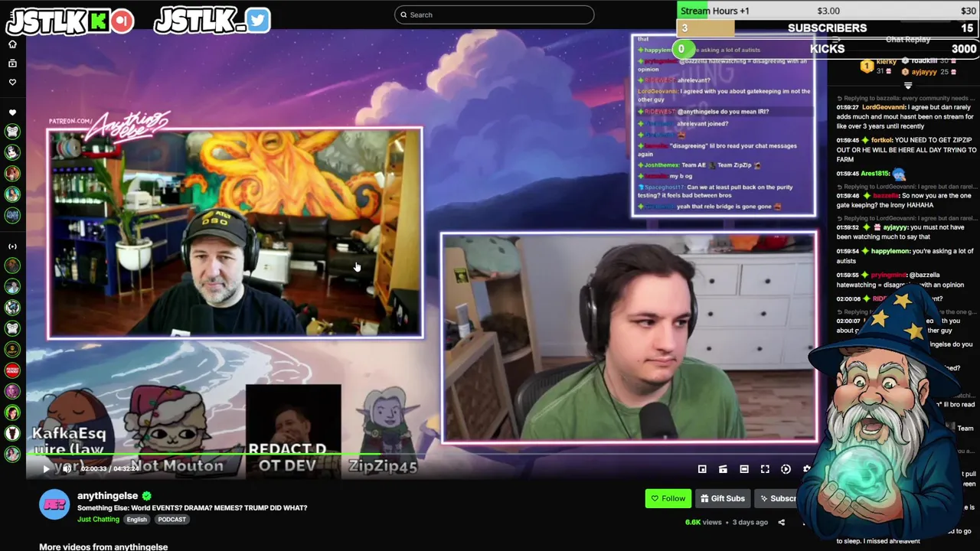Toggle theater mode
Viewport: 980px width, 551px height.
coord(744,469)
